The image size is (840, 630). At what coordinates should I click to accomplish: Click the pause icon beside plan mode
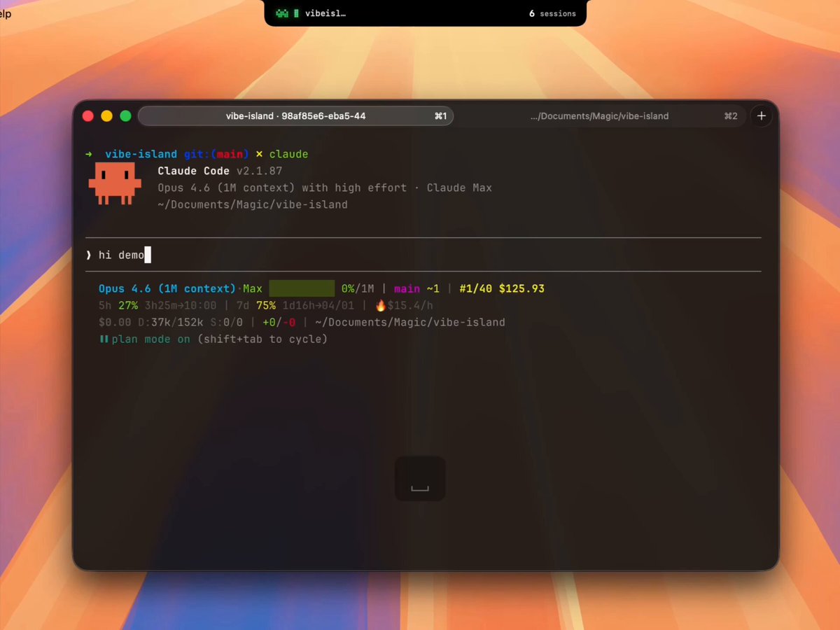[x=104, y=339]
